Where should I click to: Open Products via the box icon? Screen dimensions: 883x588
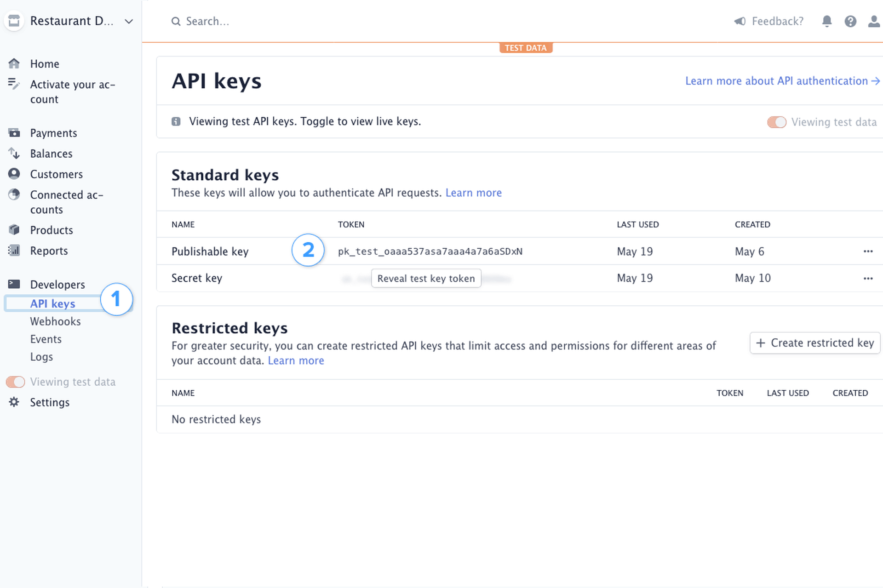click(14, 230)
